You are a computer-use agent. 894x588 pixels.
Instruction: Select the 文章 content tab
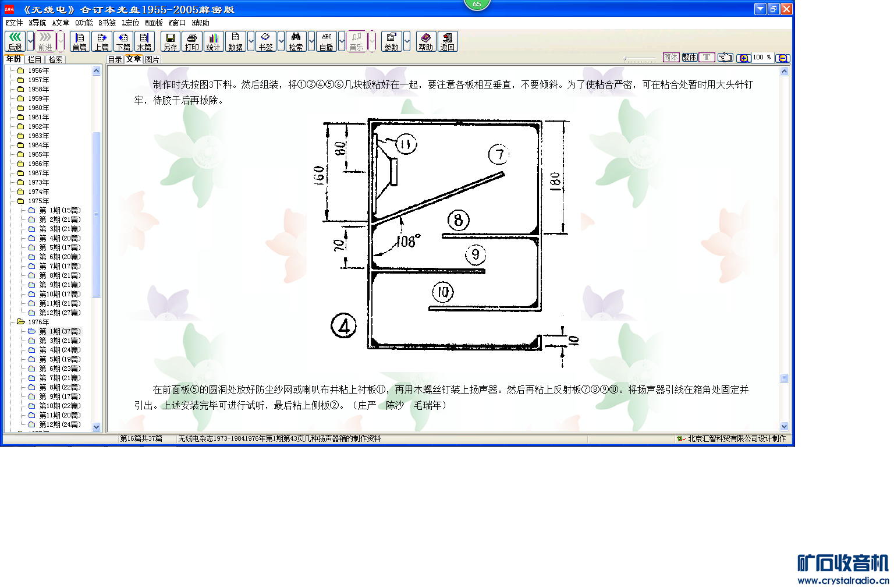pyautogui.click(x=134, y=59)
